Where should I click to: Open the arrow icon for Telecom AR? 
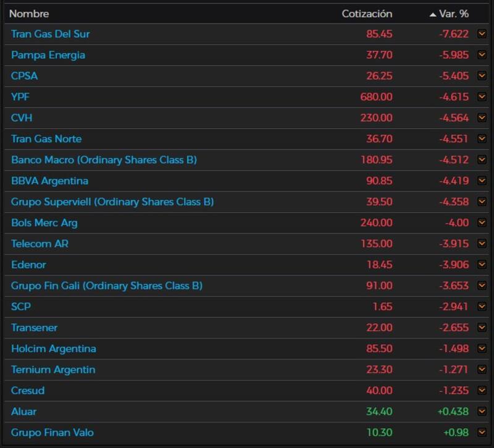[482, 244]
